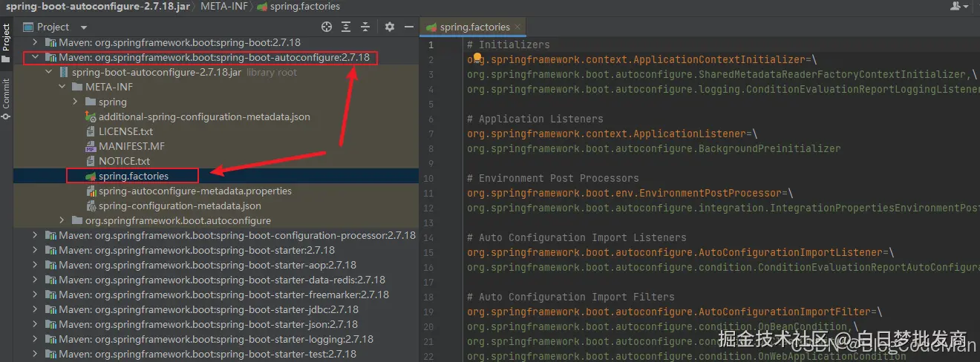980x362 pixels.
Task: Click the additional-spring-configuration-metadata.json file icon
Action: [91, 117]
